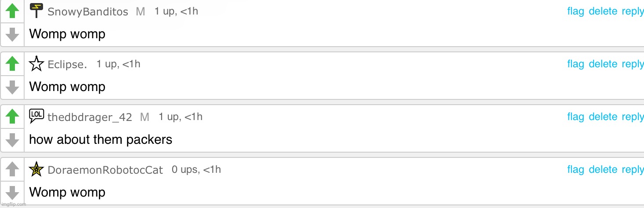This screenshot has height=208, width=644.
Task: Click the LOL speech bubble icon
Action: click(x=36, y=116)
